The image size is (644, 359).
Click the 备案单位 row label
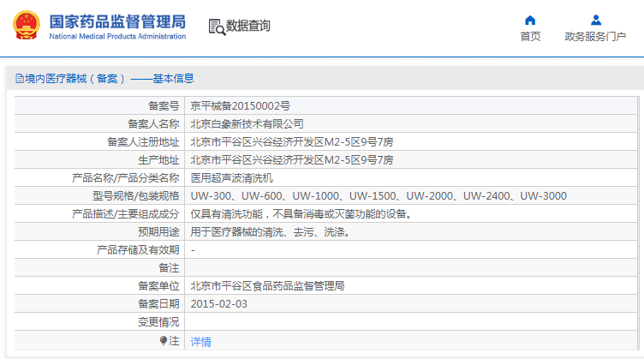[159, 286]
